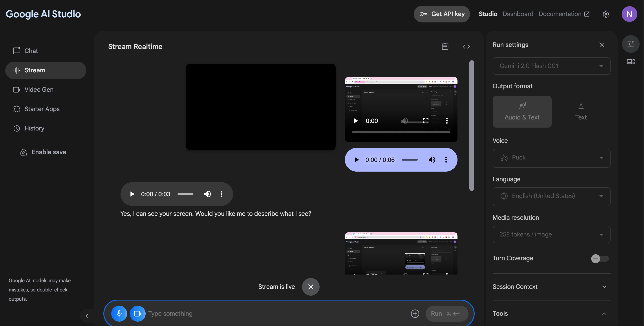Select Text output format option
This screenshot has width=644, height=326.
point(581,112)
